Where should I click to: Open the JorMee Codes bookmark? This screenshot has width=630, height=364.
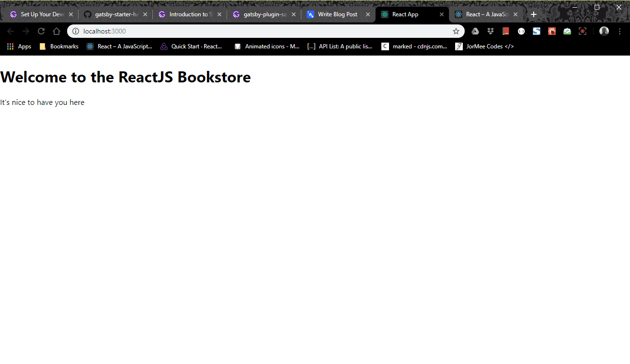(484, 46)
